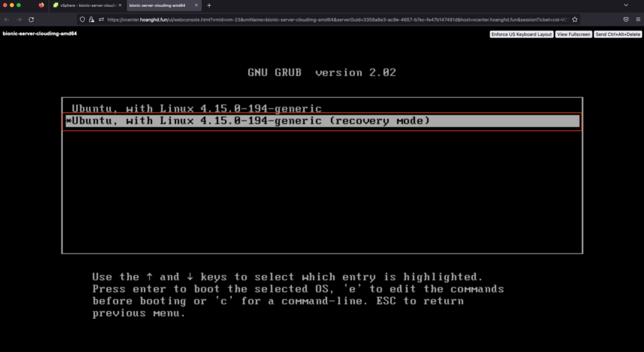Reload the page with the refresh icon

(x=31, y=19)
